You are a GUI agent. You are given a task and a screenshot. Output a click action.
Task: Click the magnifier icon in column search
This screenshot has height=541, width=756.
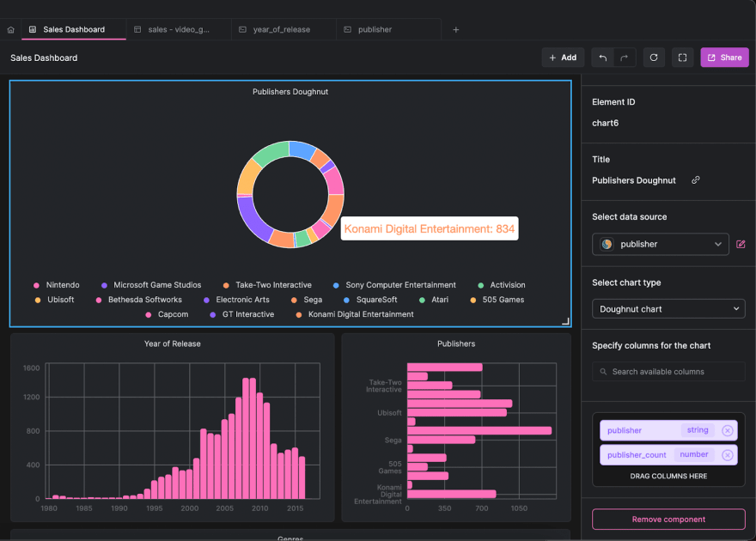603,372
